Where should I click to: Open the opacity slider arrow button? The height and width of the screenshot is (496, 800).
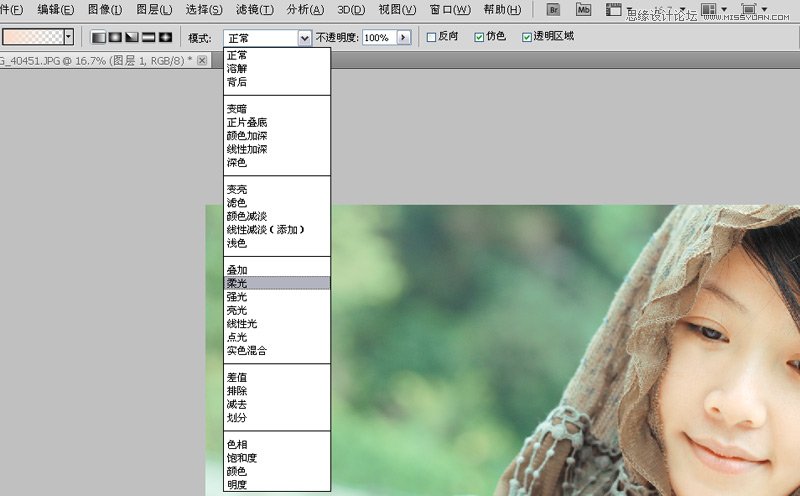[x=403, y=37]
